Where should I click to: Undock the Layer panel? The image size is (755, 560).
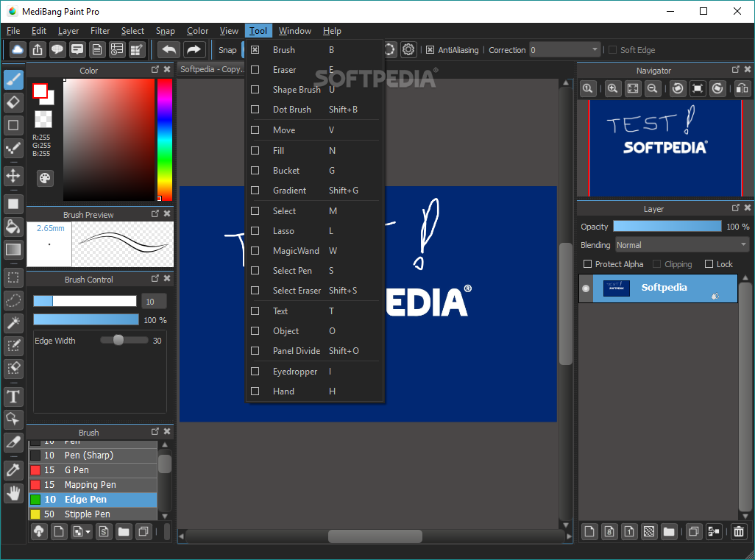(x=735, y=208)
